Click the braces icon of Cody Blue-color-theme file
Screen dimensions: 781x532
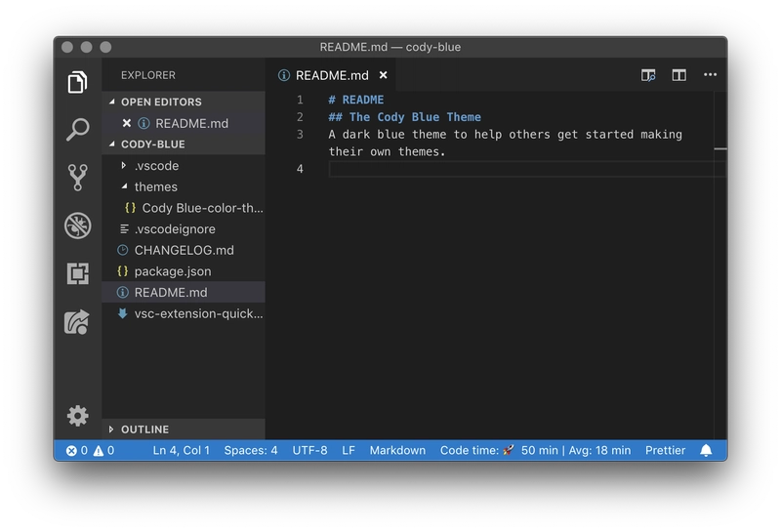click(131, 208)
